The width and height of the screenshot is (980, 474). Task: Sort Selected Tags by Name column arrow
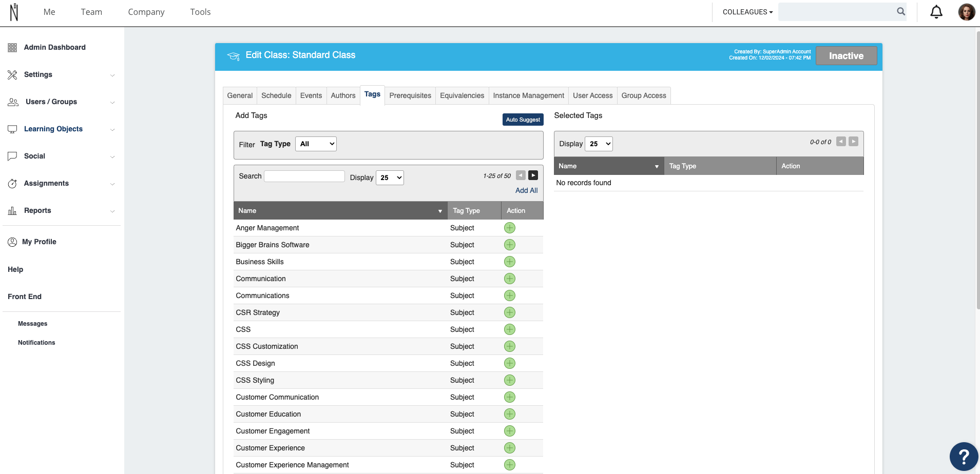[657, 167]
